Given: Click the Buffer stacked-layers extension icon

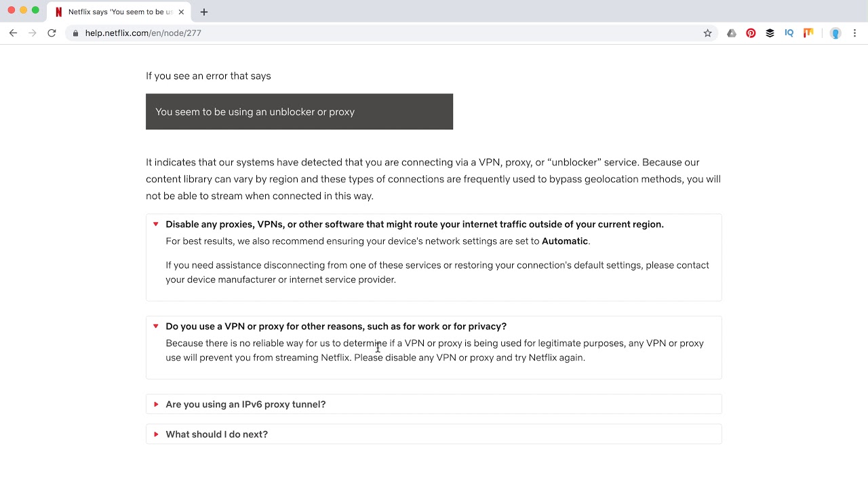Looking at the screenshot, I should click(770, 33).
